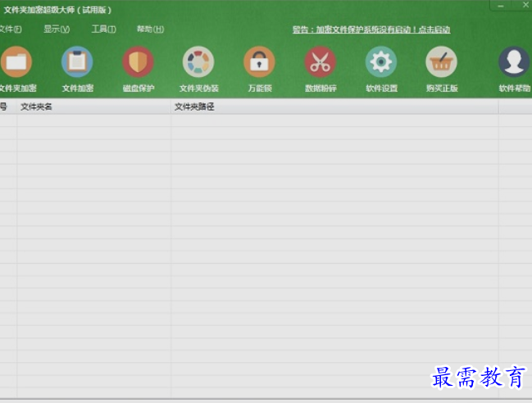
Task: Minimize the 文件夹加密超级大师 window
Action: pos(501,6)
